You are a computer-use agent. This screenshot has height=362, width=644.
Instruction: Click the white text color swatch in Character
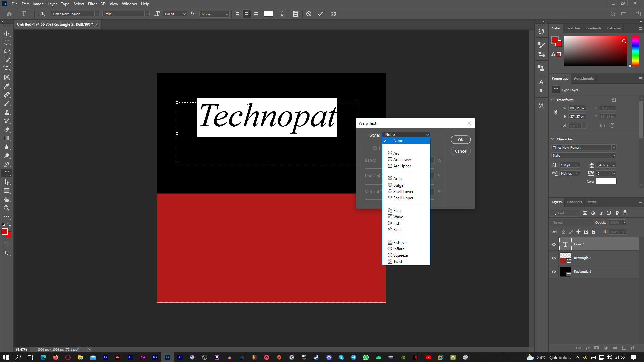coord(606,182)
